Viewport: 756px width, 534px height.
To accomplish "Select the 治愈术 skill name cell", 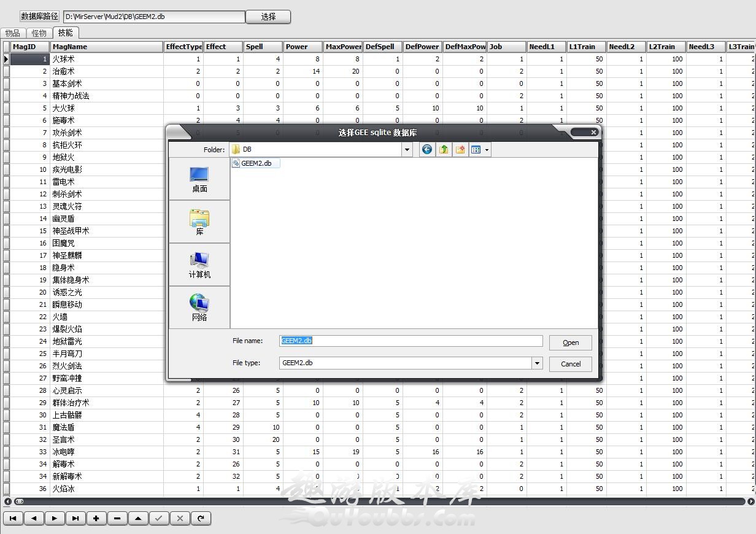I will pos(107,71).
